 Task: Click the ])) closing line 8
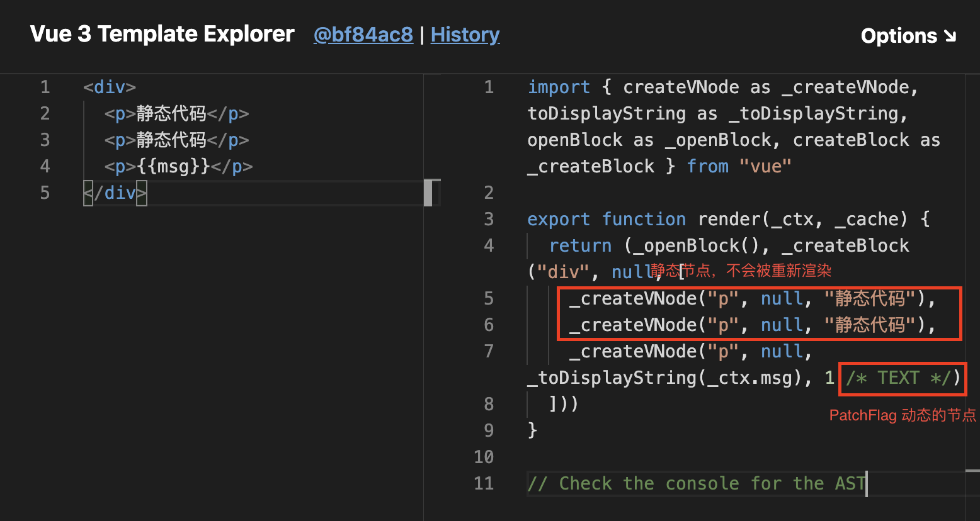[x=564, y=404]
